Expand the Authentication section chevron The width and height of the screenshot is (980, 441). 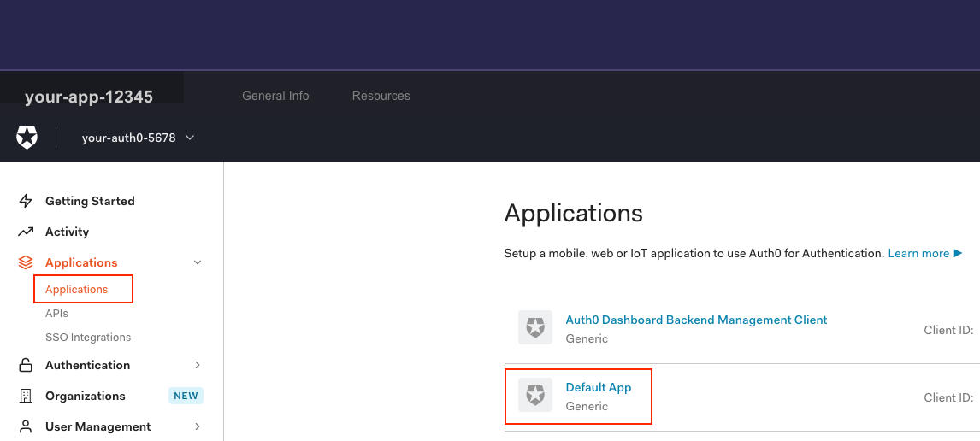198,365
